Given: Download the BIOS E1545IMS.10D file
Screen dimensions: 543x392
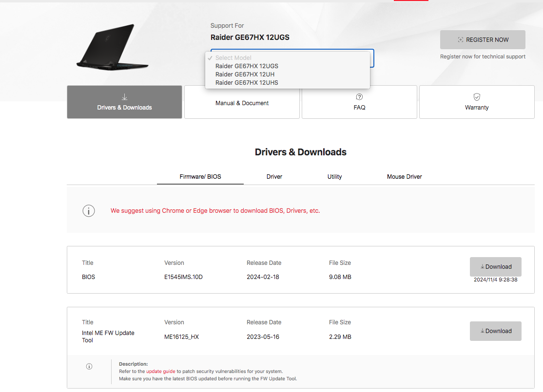Looking at the screenshot, I should coord(495,267).
